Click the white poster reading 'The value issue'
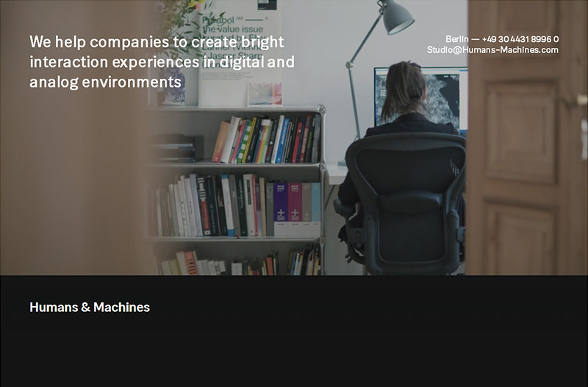Viewport: 588px width, 387px height. pos(240,52)
